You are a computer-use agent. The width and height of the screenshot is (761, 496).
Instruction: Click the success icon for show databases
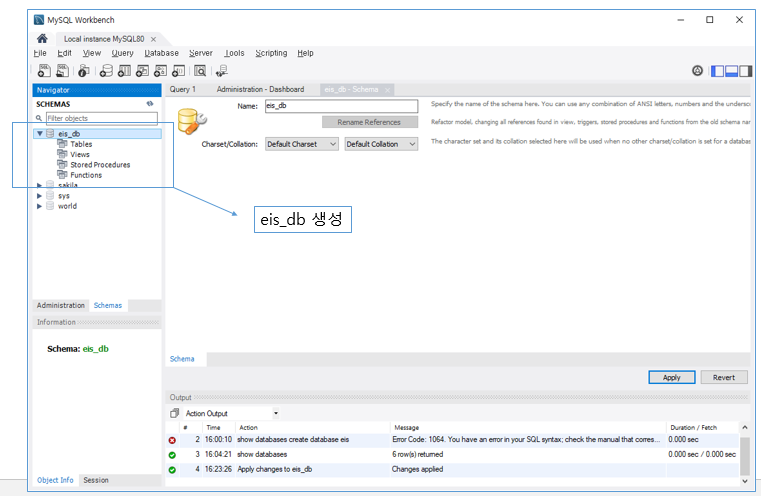(x=172, y=455)
